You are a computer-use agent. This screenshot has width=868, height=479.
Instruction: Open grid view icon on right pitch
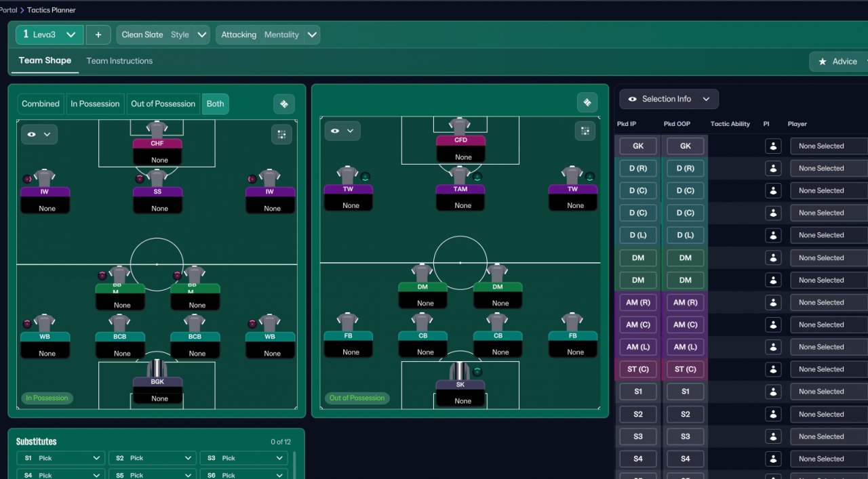585,131
